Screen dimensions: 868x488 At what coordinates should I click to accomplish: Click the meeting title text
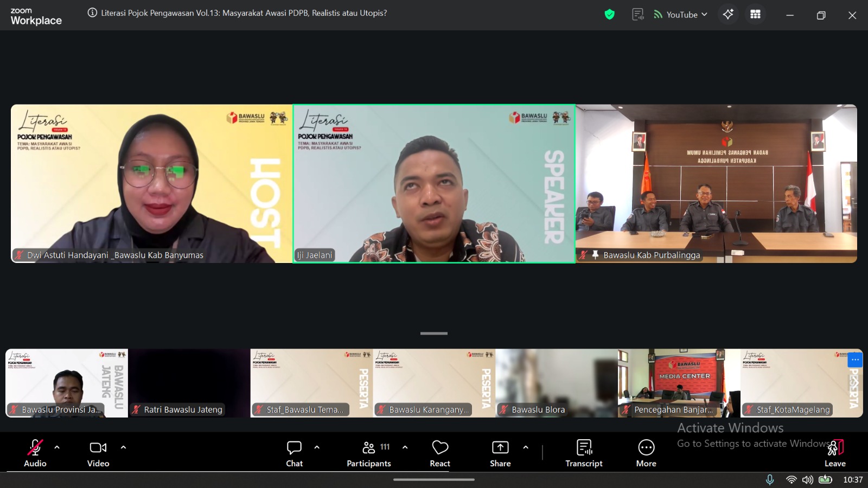point(244,13)
